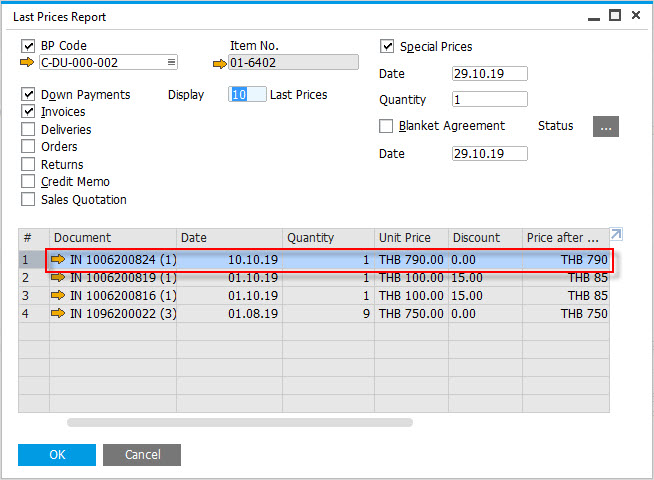The width and height of the screenshot is (654, 480).
Task: Click the Quantity input field
Action: click(x=490, y=99)
